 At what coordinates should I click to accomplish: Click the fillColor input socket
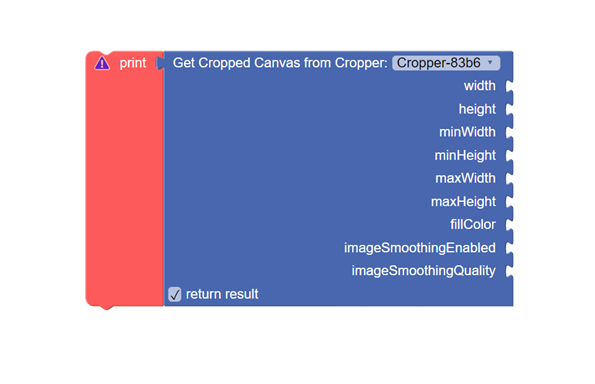[509, 225]
